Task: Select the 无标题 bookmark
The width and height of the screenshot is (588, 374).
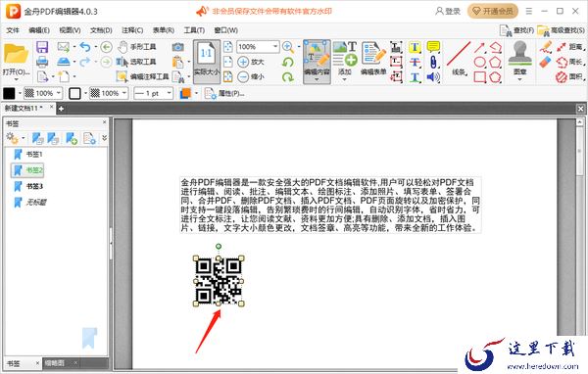Action: tap(30, 203)
